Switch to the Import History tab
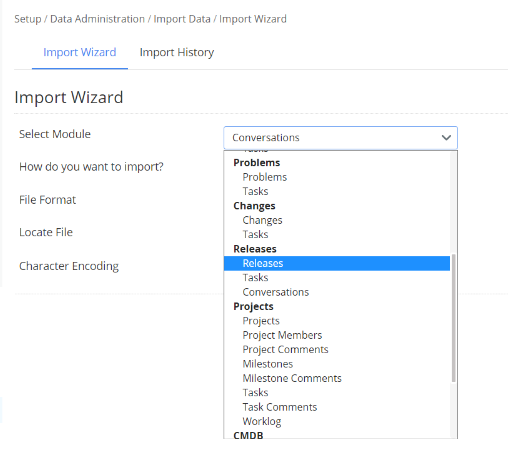This screenshot has height=456, width=508. (x=177, y=52)
